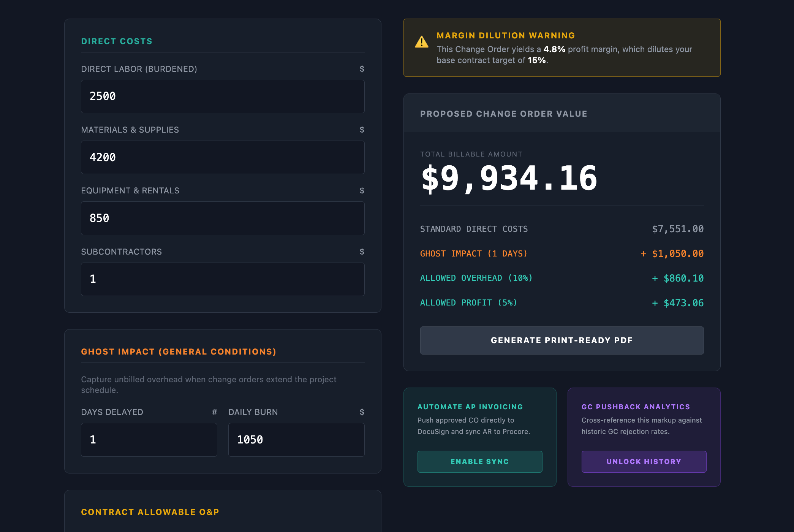
Task: Click the Allowed Overhead (10%) line label
Action: [x=476, y=278]
